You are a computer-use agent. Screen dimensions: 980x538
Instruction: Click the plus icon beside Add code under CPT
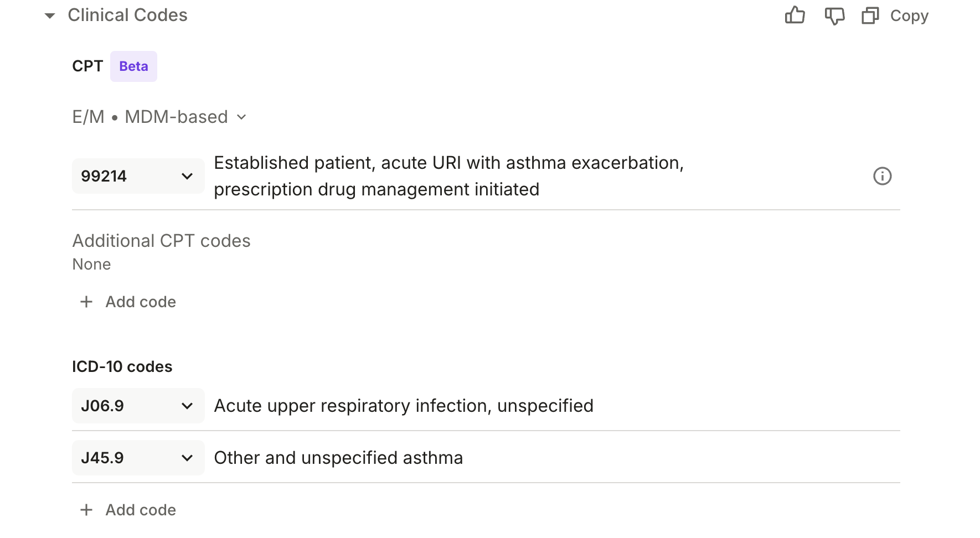pos(86,302)
